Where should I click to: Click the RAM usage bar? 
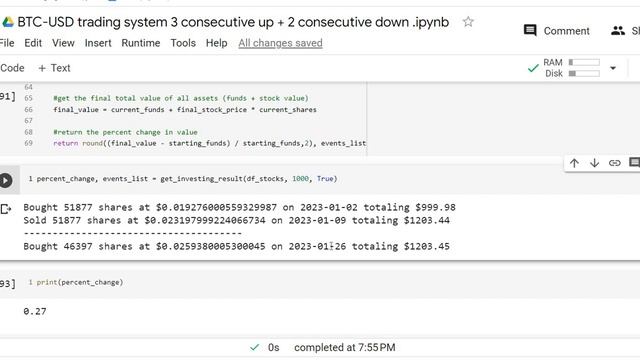tap(584, 62)
